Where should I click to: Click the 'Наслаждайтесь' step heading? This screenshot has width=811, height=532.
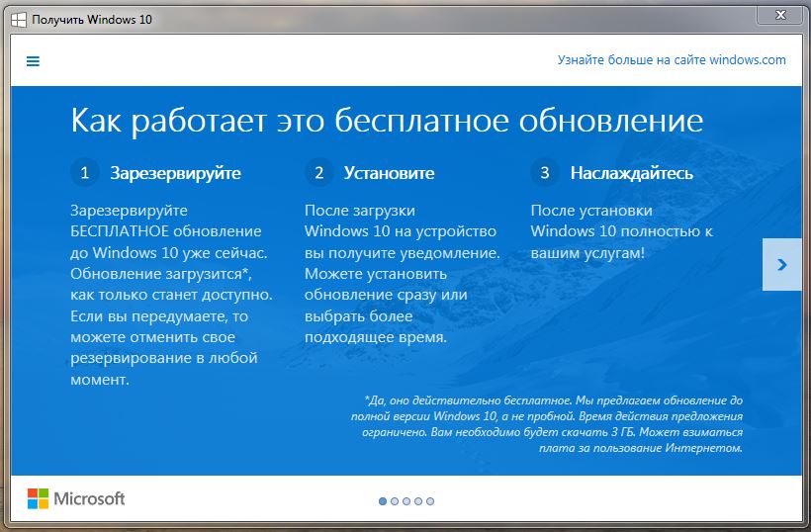632,173
